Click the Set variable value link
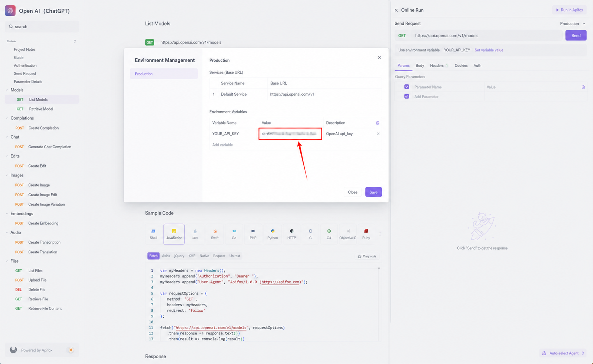 pos(489,50)
